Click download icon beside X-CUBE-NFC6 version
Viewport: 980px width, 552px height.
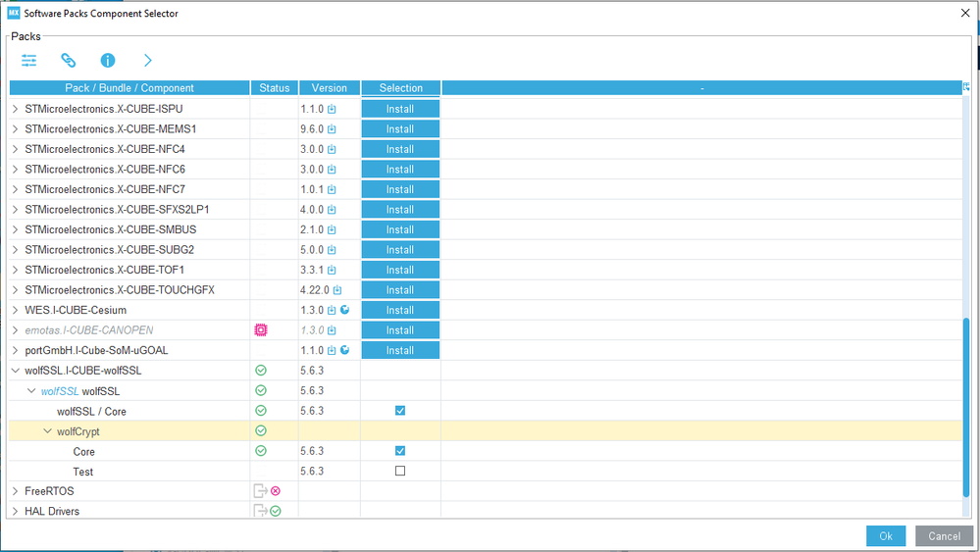pos(332,170)
